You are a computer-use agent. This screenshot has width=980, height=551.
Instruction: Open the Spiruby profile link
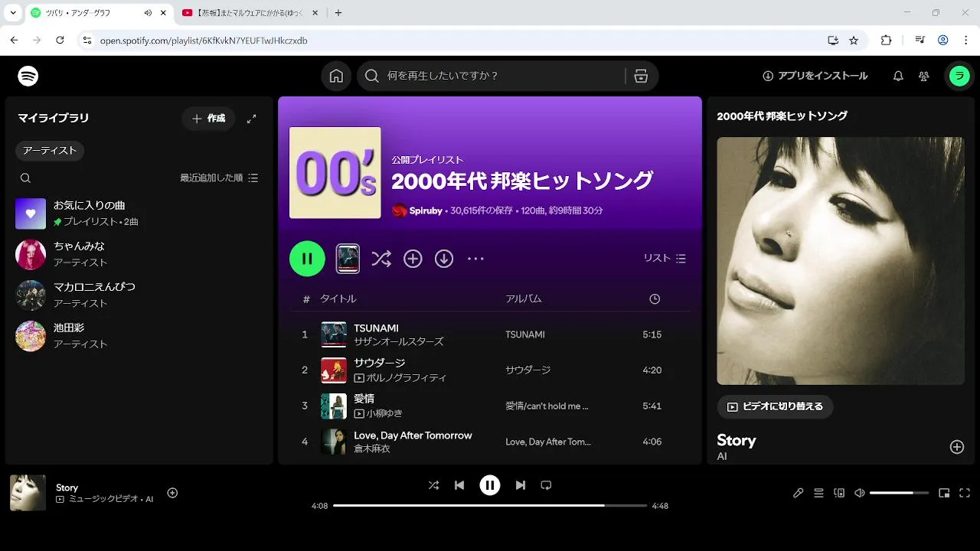(426, 210)
